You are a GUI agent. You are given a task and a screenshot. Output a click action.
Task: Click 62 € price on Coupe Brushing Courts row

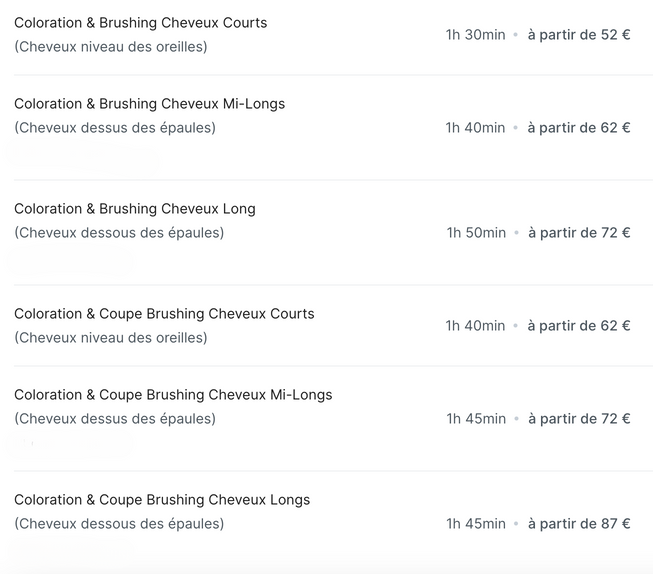pyautogui.click(x=579, y=325)
